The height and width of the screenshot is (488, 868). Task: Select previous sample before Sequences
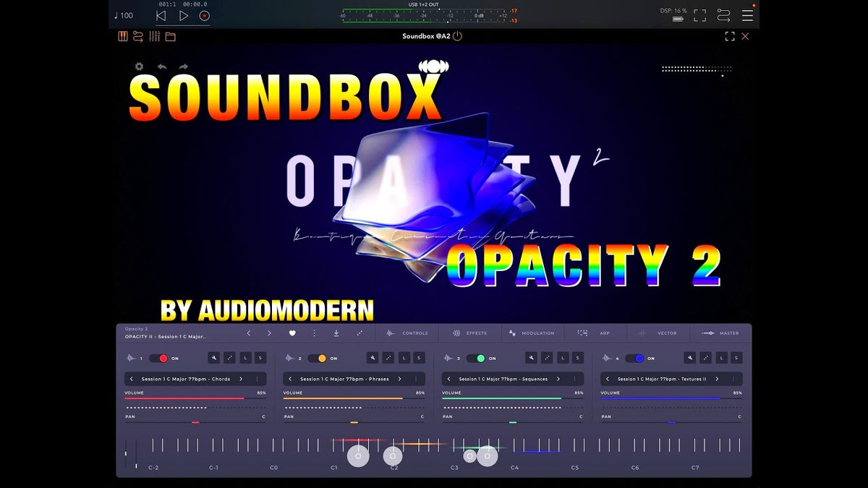click(449, 379)
